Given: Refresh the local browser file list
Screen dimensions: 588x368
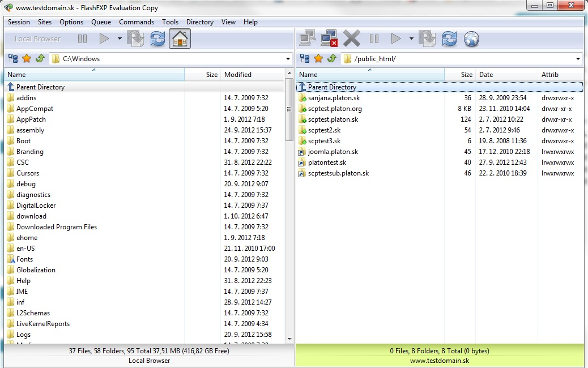Looking at the screenshot, I should pyautogui.click(x=157, y=38).
